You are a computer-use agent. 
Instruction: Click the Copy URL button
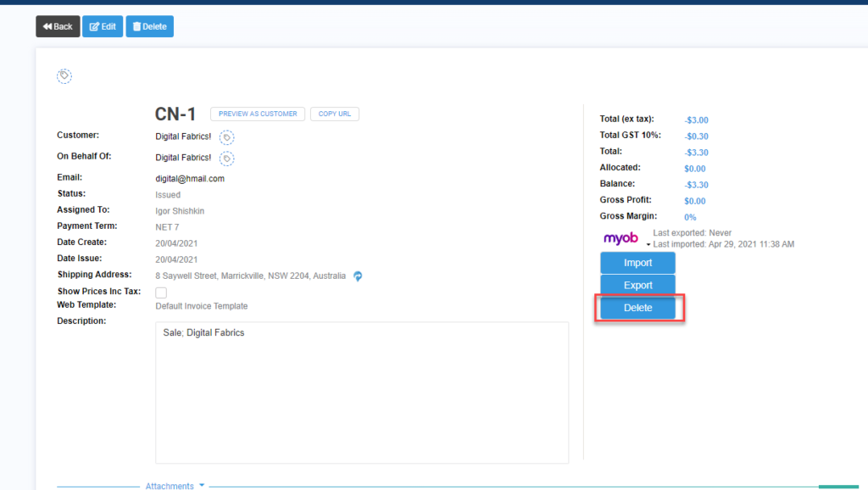click(x=334, y=114)
